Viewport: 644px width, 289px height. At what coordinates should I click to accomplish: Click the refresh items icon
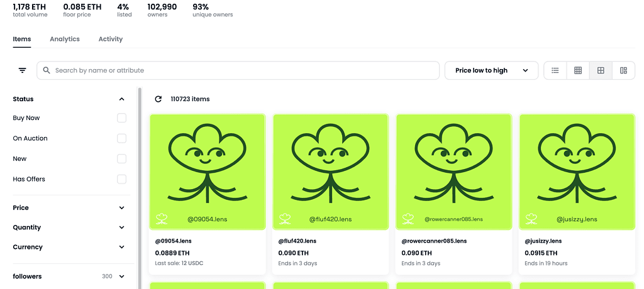(158, 99)
